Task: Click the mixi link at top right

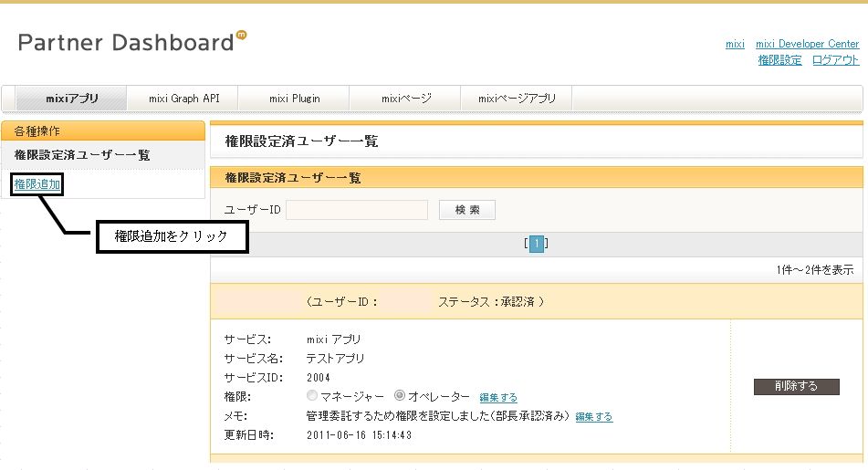Action: click(735, 44)
